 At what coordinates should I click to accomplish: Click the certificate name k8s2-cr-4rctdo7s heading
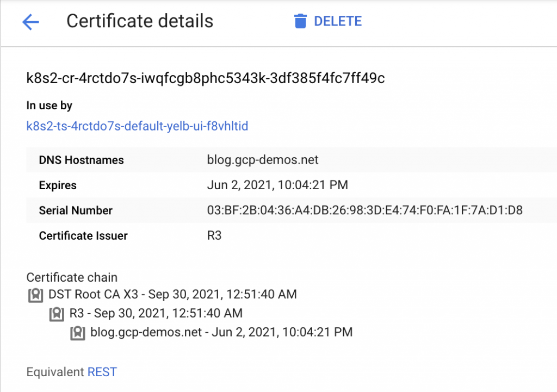(x=206, y=78)
